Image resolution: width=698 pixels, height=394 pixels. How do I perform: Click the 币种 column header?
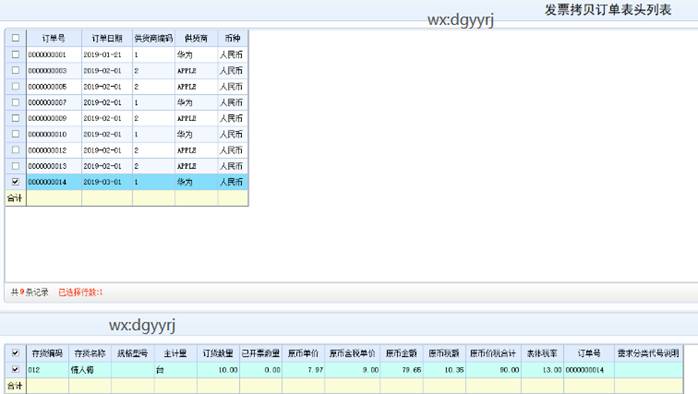[233, 38]
